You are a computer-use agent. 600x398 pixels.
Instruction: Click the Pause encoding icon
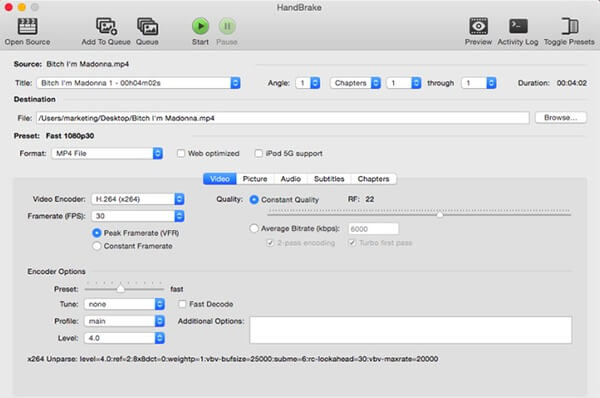[227, 26]
